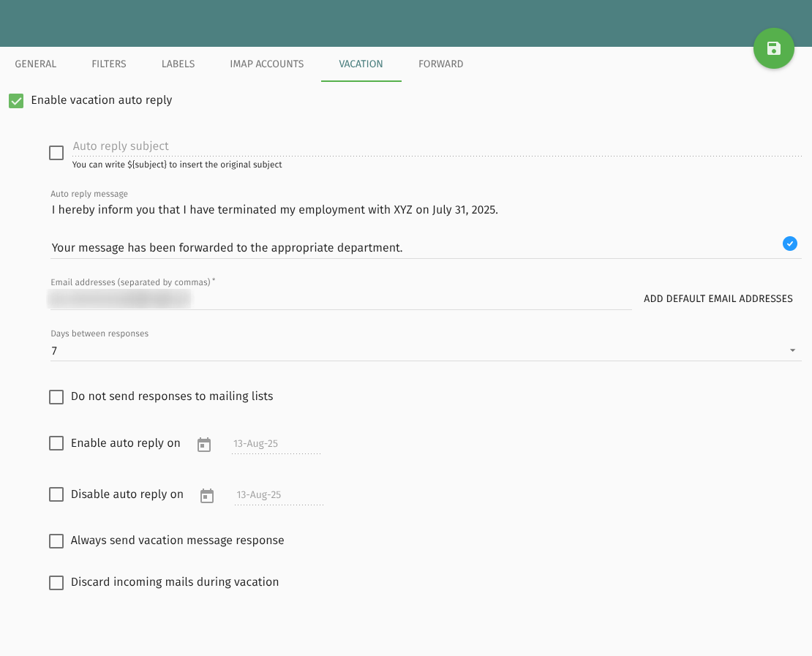Enable Discard incoming mails during vacation
The image size is (812, 656).
(x=56, y=582)
